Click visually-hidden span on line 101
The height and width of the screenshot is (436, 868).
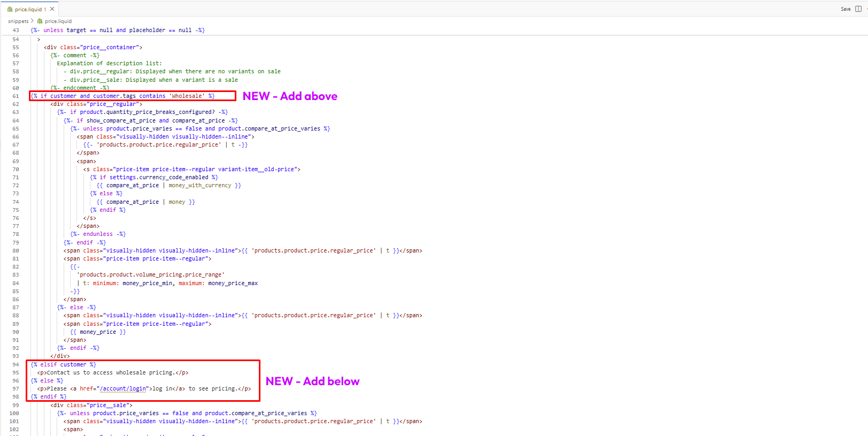(x=243, y=421)
